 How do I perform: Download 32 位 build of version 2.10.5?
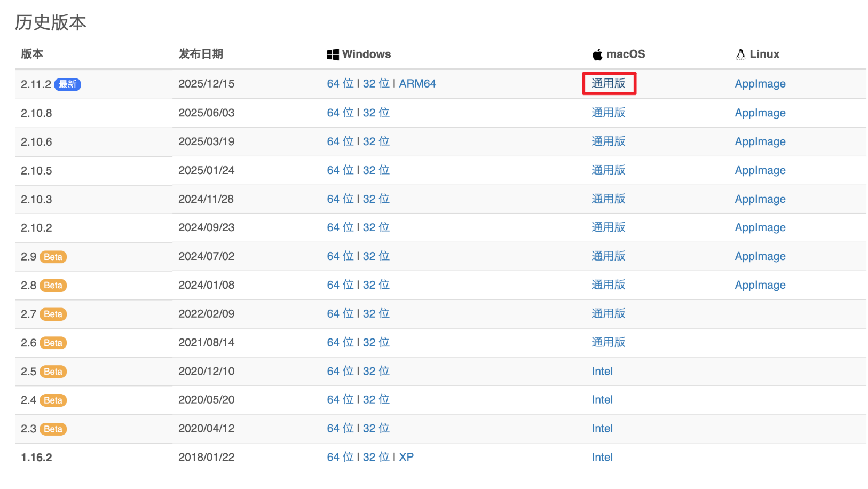pyautogui.click(x=376, y=170)
